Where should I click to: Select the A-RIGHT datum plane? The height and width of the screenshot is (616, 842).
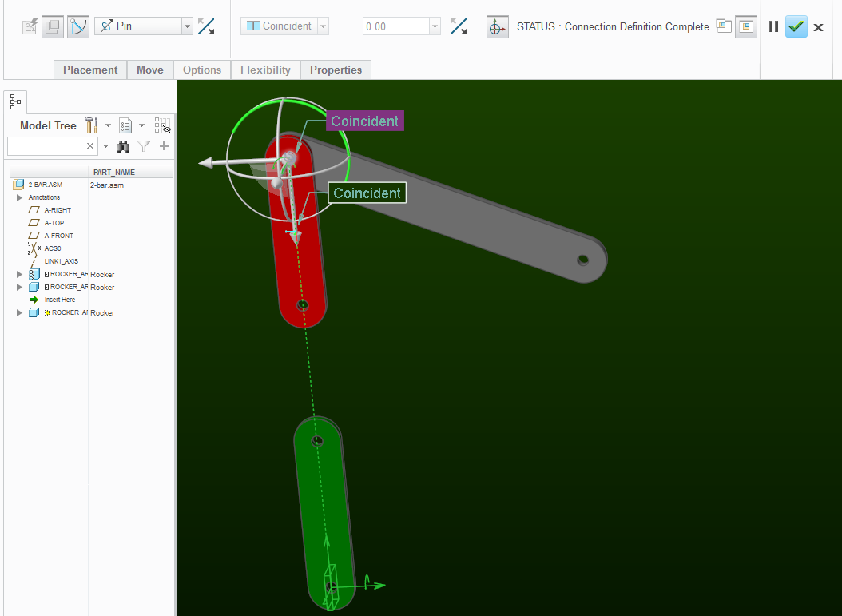(x=58, y=210)
